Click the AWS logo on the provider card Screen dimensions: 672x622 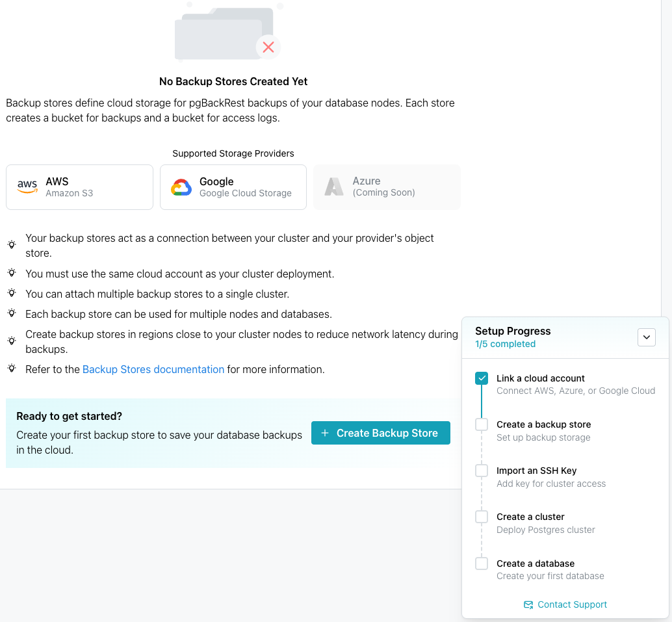(27, 187)
